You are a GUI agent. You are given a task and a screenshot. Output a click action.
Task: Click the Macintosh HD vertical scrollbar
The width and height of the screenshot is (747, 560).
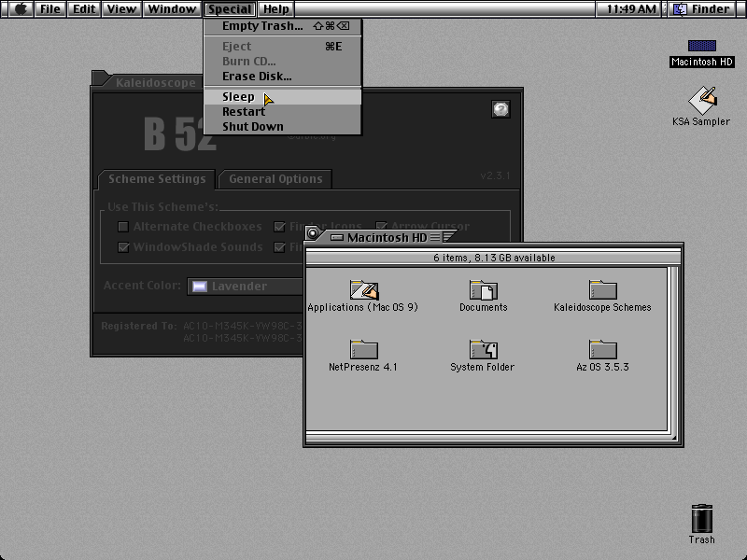[673, 348]
